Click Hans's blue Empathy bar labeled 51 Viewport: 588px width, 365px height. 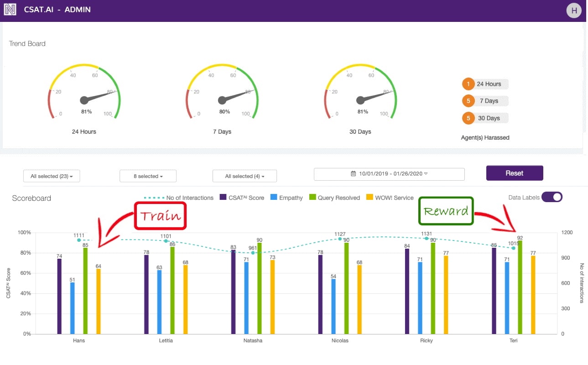click(72, 308)
